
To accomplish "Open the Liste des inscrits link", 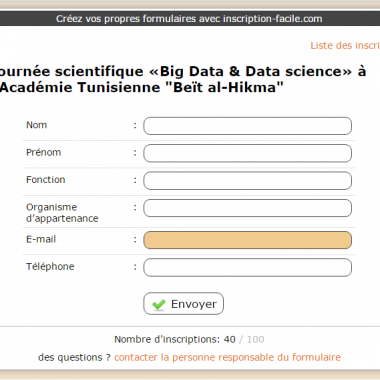I will pos(345,45).
